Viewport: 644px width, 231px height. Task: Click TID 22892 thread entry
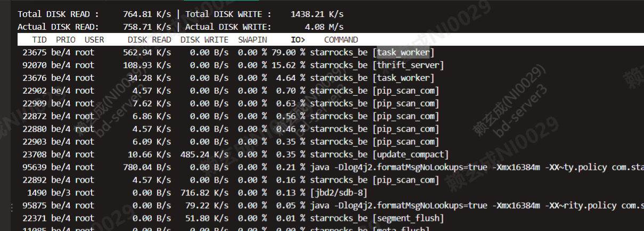[x=35, y=180]
